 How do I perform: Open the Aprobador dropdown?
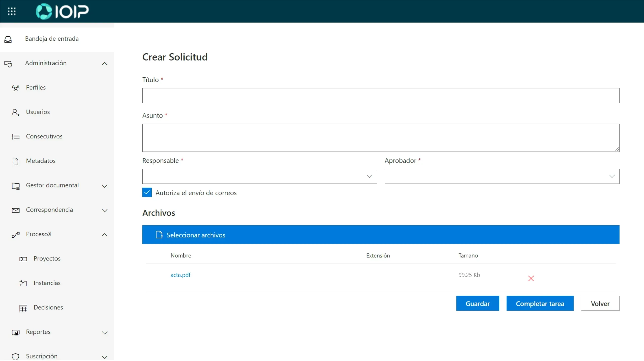click(x=502, y=176)
